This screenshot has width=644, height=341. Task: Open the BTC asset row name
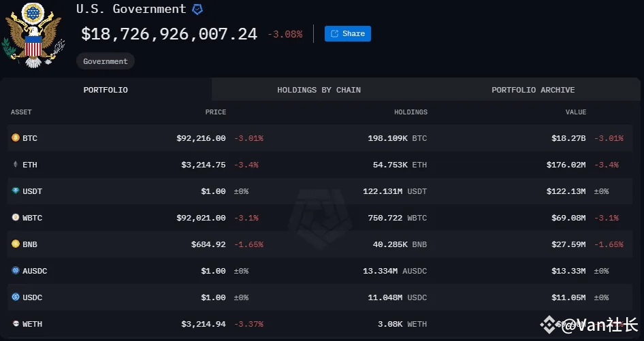click(x=30, y=138)
